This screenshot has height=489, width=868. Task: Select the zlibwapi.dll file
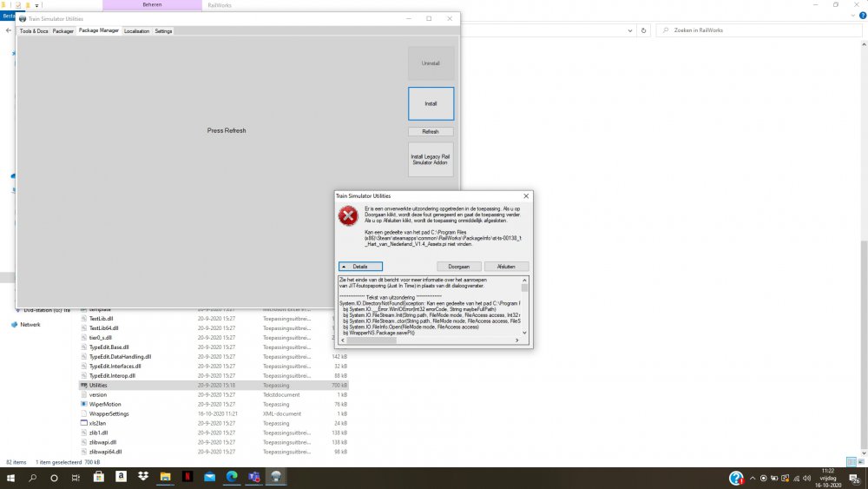(x=103, y=442)
